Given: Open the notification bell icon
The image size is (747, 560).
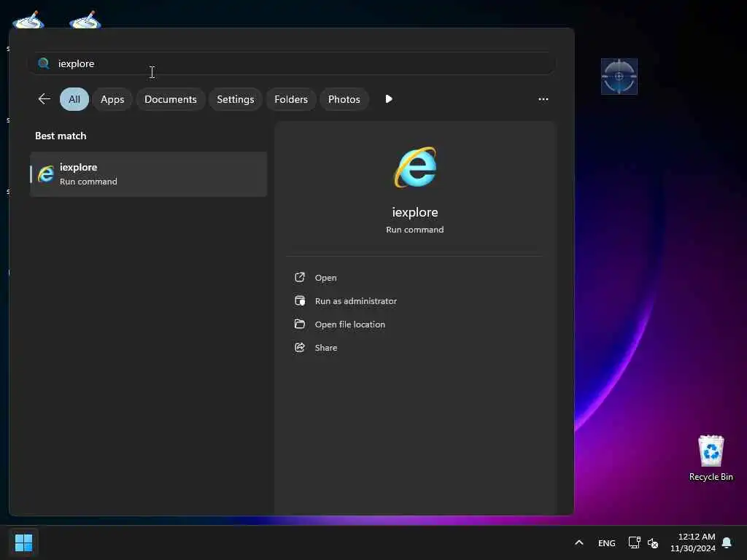Looking at the screenshot, I should (727, 542).
